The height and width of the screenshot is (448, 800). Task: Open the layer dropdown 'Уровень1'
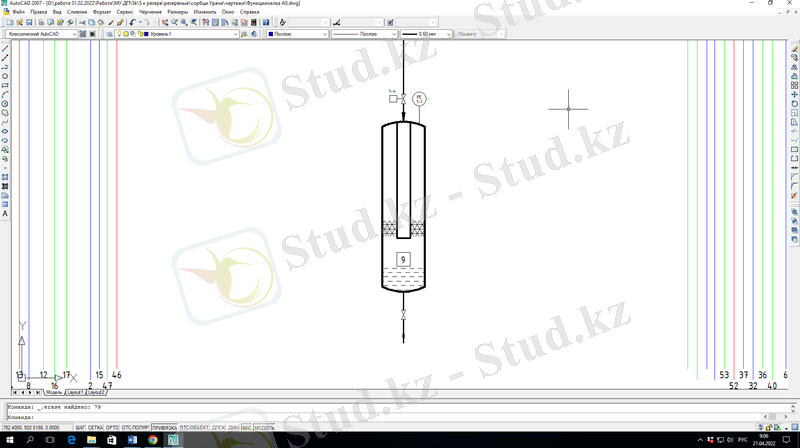click(x=177, y=34)
